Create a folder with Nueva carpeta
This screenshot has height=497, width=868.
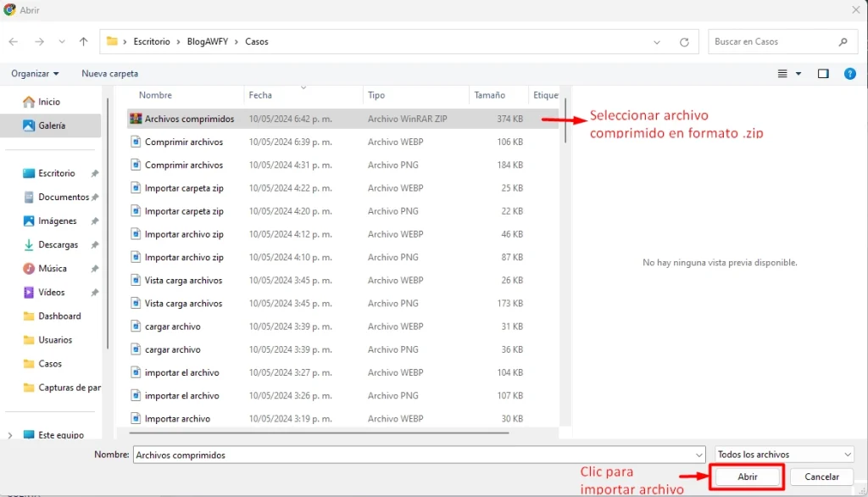(109, 74)
